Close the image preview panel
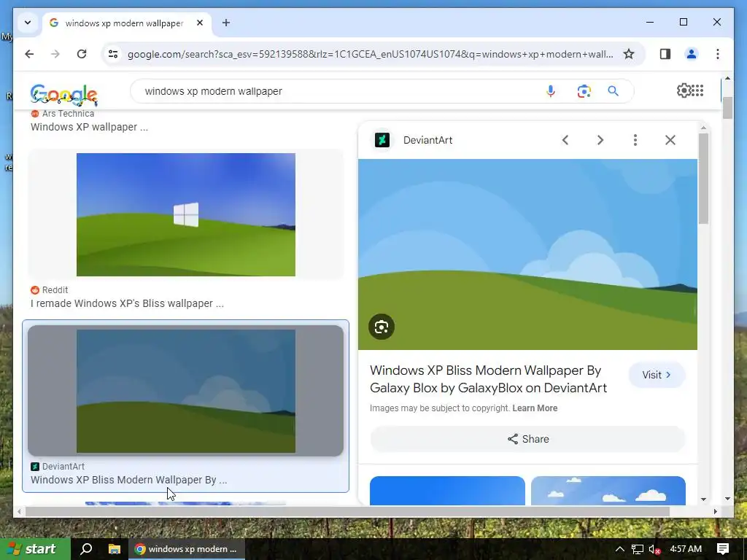747x560 pixels. [670, 140]
